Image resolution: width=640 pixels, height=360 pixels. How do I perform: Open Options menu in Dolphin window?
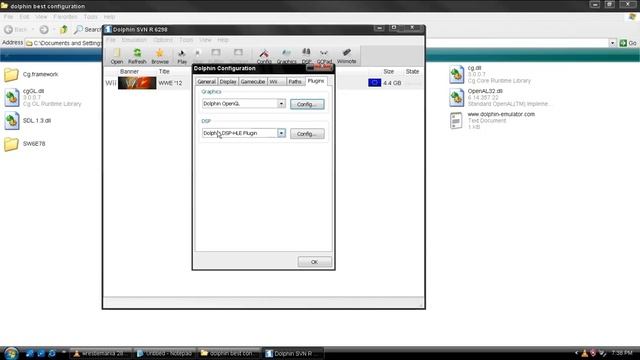click(163, 40)
